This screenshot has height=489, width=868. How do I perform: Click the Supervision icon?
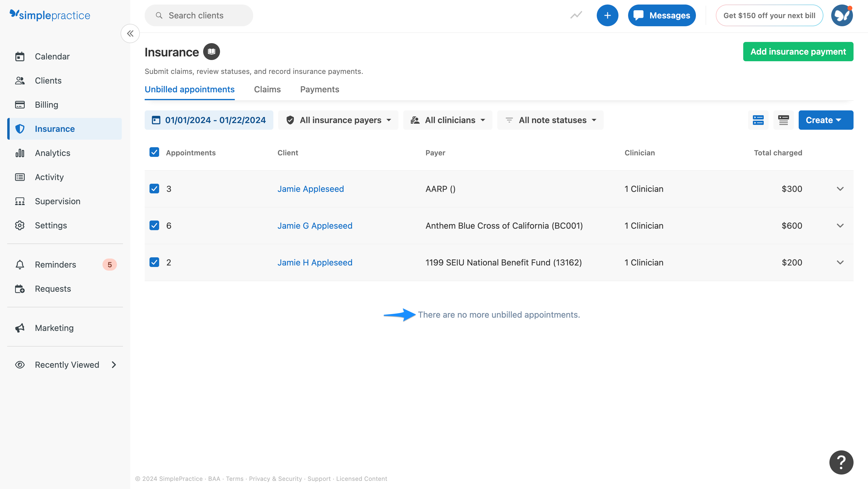pos(20,201)
